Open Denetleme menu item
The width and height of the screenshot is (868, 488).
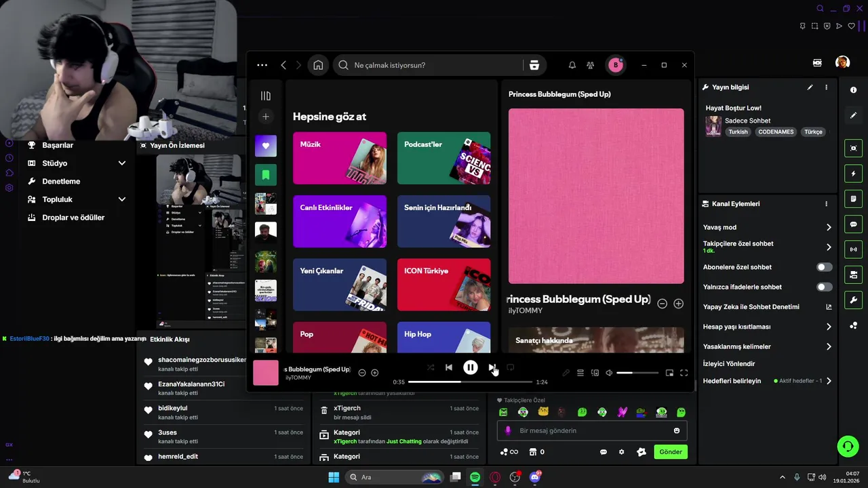click(61, 182)
